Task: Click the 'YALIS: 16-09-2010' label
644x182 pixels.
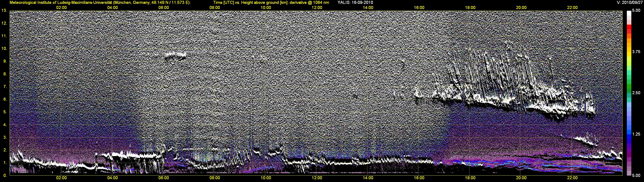Action: click(355, 3)
